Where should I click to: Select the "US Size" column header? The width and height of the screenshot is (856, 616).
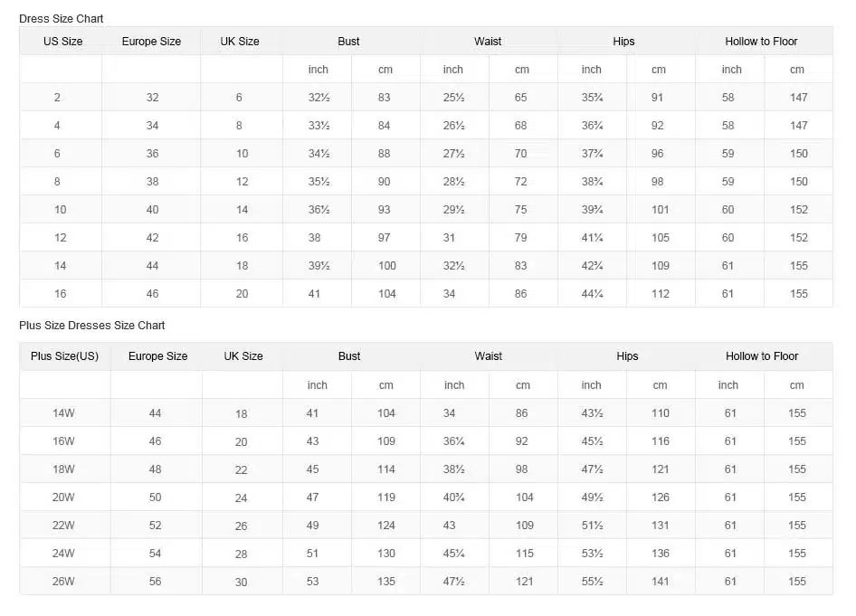click(62, 42)
